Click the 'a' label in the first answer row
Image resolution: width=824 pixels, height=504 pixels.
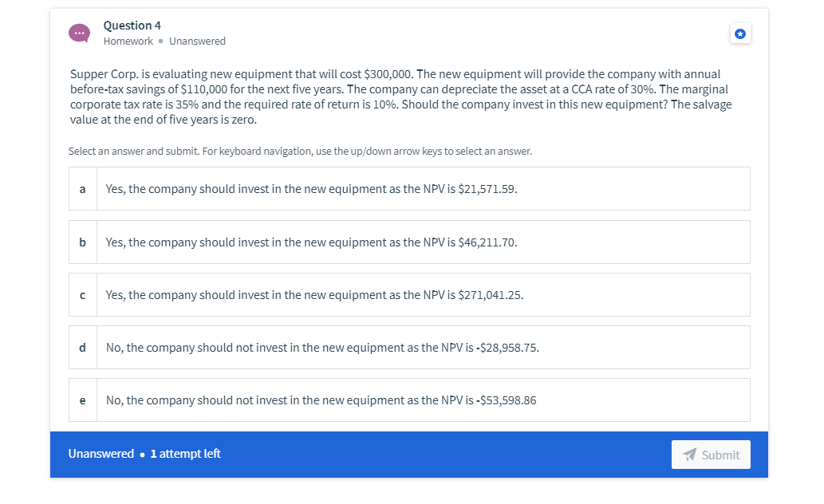[x=82, y=188]
